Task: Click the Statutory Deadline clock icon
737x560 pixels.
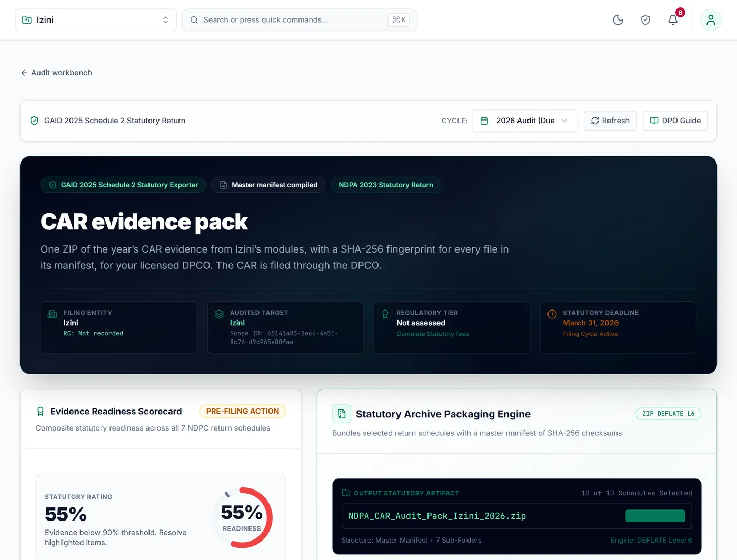Action: (x=552, y=314)
